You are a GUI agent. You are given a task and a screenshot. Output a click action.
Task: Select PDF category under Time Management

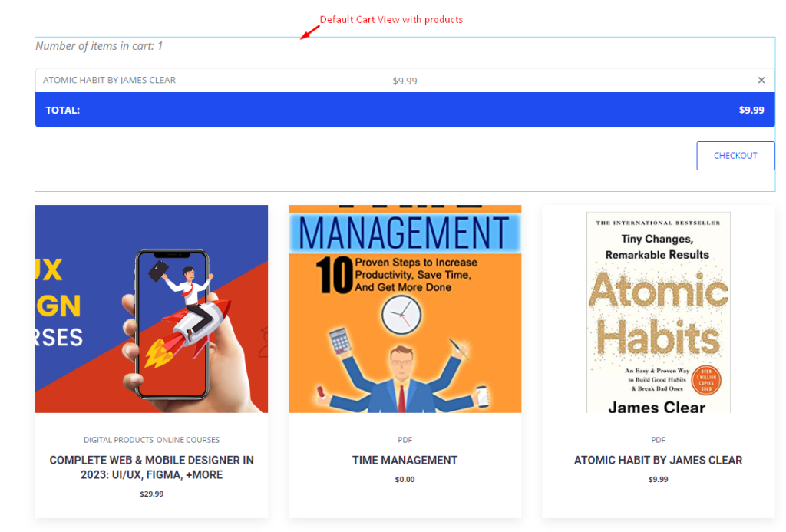[405, 440]
